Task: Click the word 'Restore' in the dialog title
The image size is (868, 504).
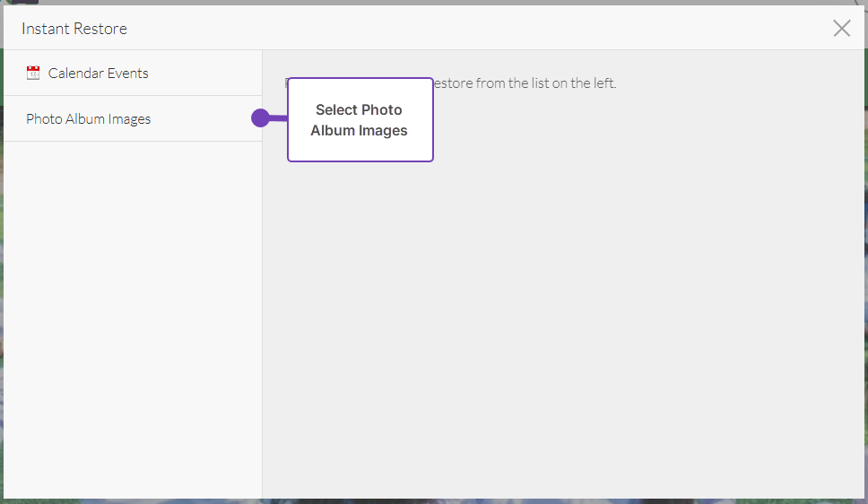Action: click(99, 29)
